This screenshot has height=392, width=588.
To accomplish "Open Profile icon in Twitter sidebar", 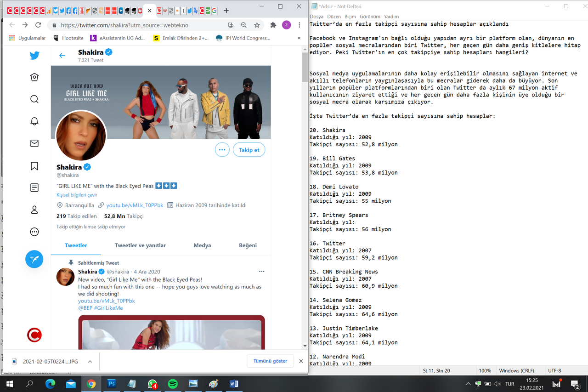I will (x=34, y=210).
